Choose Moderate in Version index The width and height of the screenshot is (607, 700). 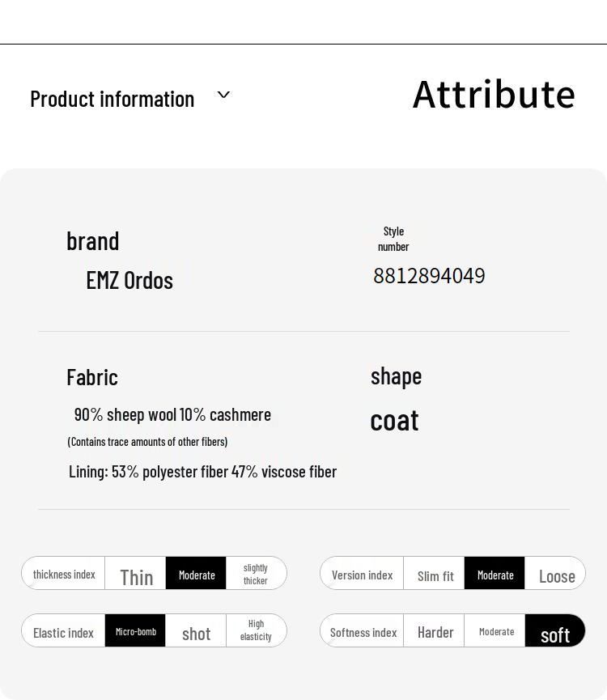495,574
